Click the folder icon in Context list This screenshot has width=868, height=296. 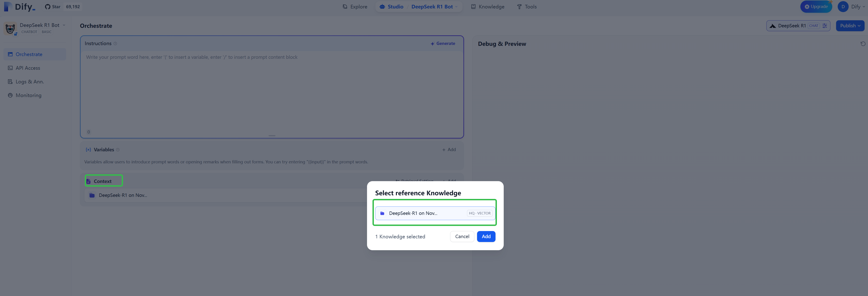coord(92,195)
